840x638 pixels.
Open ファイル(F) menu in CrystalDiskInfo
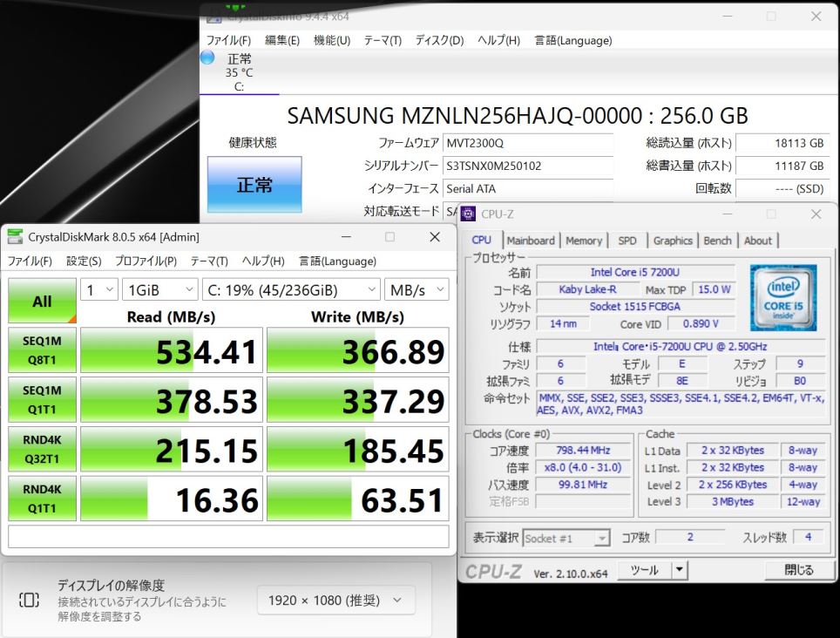[x=229, y=40]
